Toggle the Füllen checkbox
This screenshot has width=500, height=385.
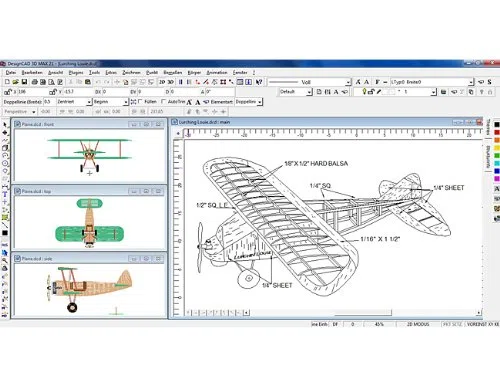point(140,101)
